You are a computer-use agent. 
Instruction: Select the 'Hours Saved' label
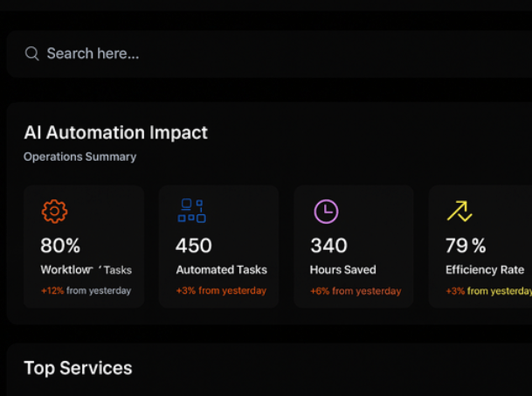click(x=342, y=269)
